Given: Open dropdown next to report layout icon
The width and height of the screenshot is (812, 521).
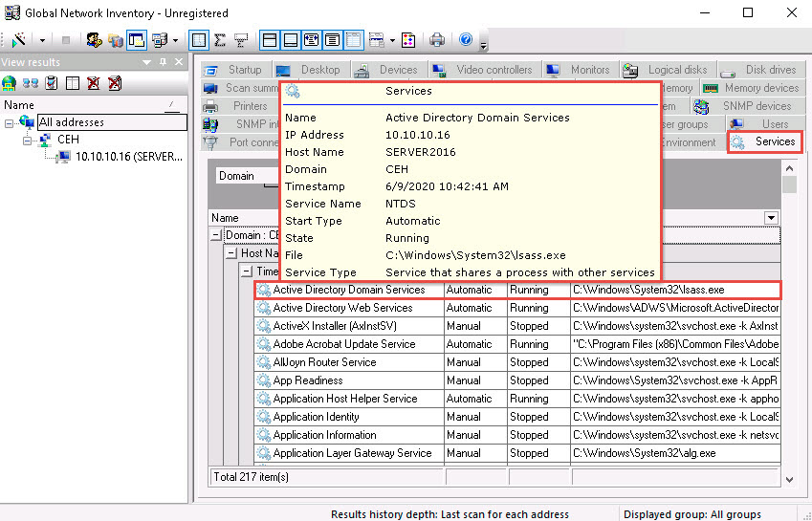Looking at the screenshot, I should (x=392, y=40).
